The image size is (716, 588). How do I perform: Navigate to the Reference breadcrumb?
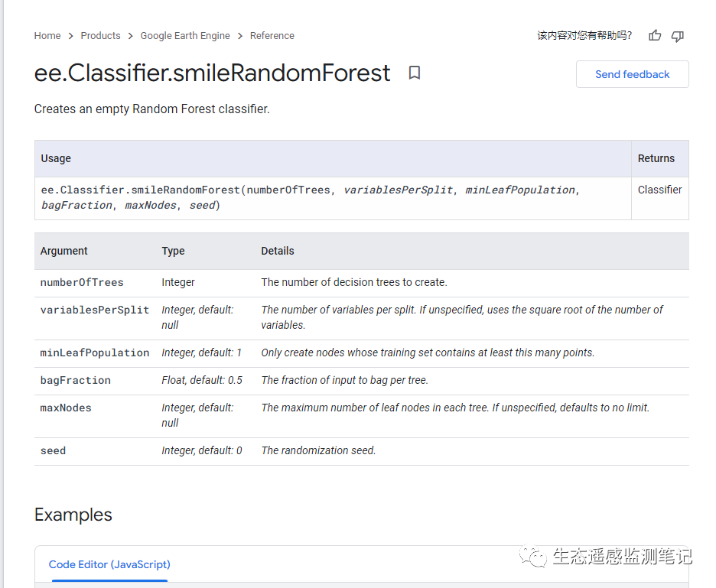pyautogui.click(x=272, y=36)
